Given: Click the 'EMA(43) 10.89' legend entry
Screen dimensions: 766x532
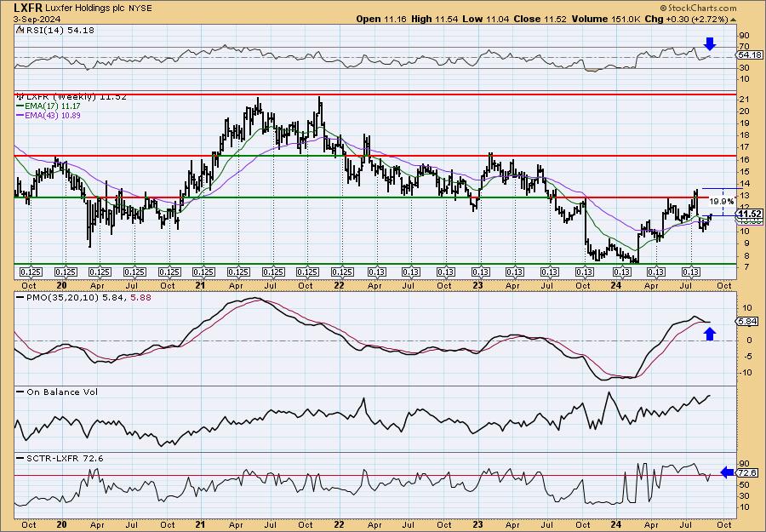Looking at the screenshot, I should coord(49,115).
